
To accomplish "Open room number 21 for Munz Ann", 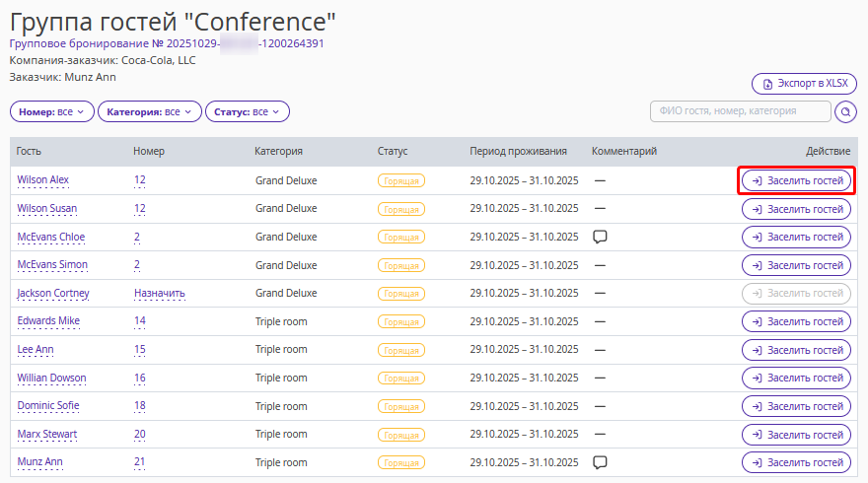I will tap(139, 462).
